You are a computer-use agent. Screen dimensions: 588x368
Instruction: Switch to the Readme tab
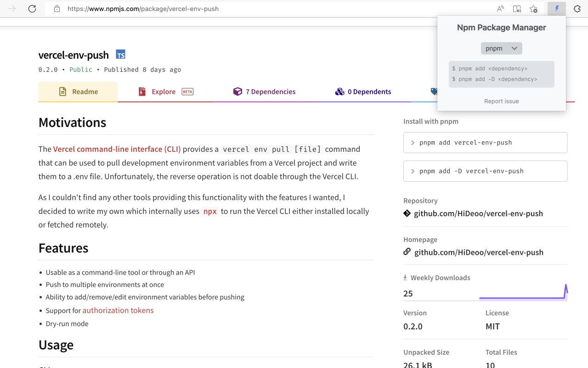[x=78, y=92]
